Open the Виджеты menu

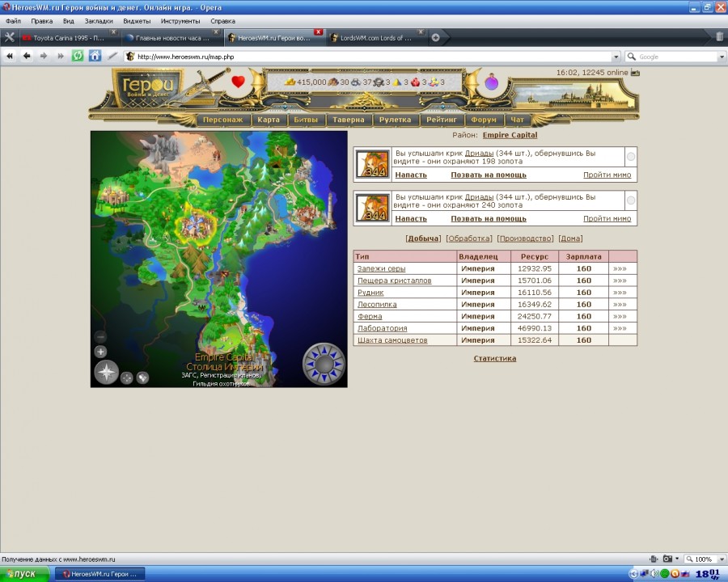(137, 21)
